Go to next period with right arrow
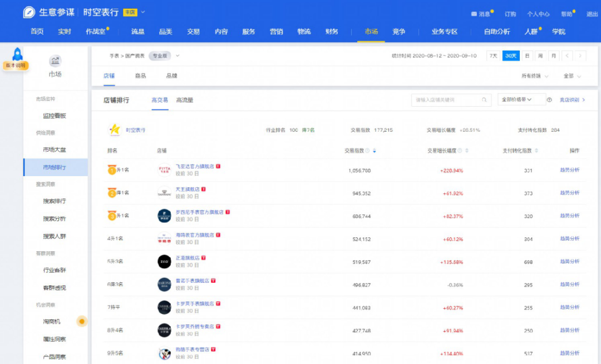 coord(580,56)
